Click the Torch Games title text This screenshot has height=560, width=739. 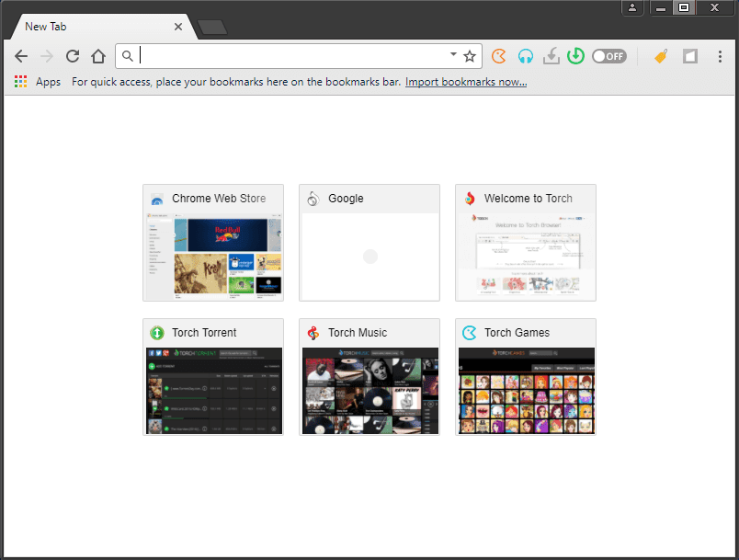(x=517, y=333)
